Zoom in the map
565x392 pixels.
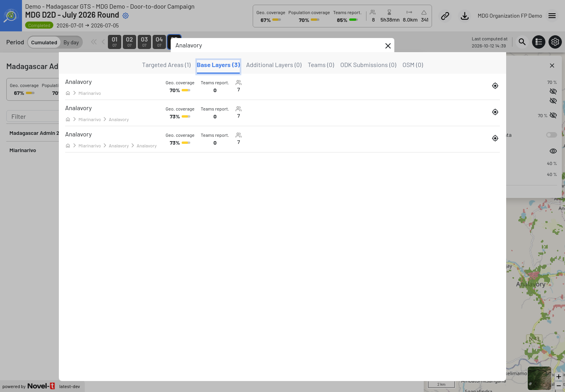point(558,377)
